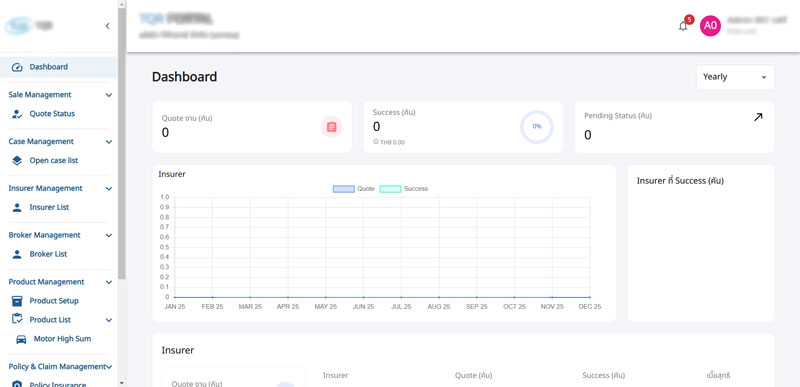Image resolution: width=800 pixels, height=387 pixels.
Task: Open the Motor High Sum product
Action: coord(62,339)
